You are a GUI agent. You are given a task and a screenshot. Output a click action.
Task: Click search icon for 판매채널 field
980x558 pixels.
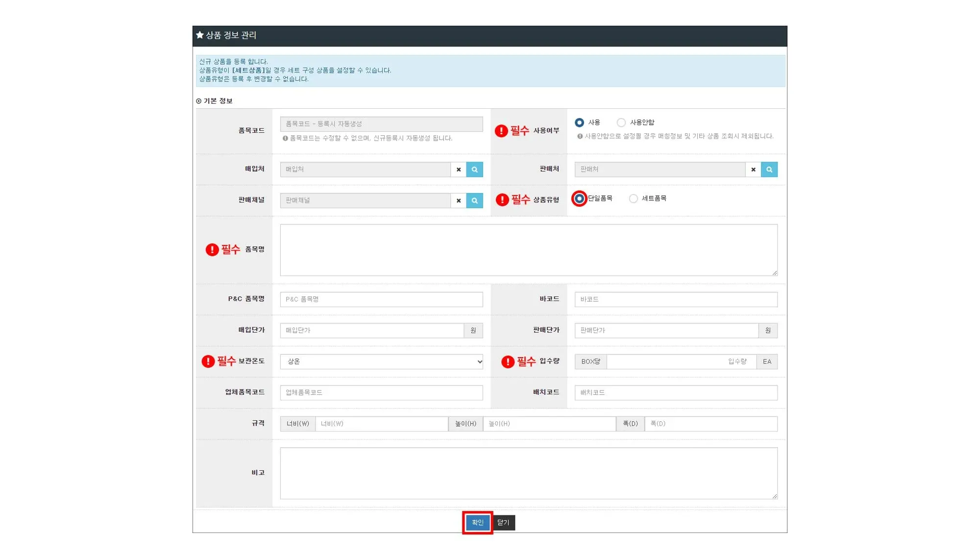(474, 200)
